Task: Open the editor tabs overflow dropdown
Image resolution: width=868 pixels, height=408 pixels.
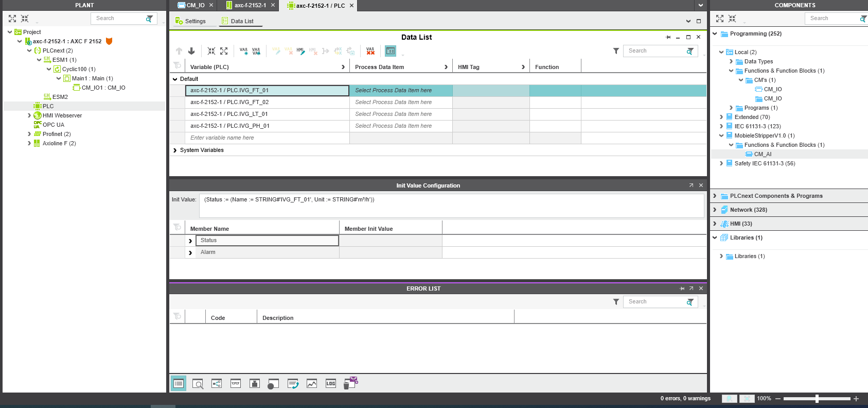Action: (x=700, y=5)
